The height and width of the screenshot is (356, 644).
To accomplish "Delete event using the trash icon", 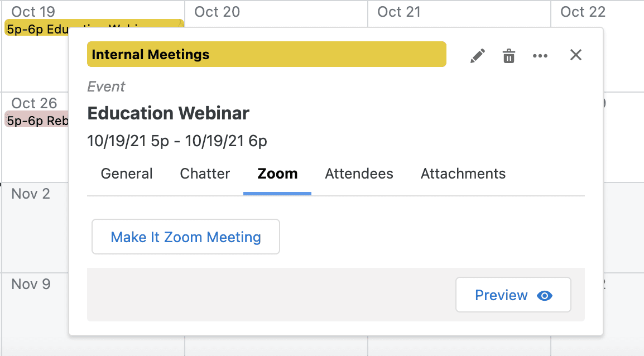I will 509,56.
